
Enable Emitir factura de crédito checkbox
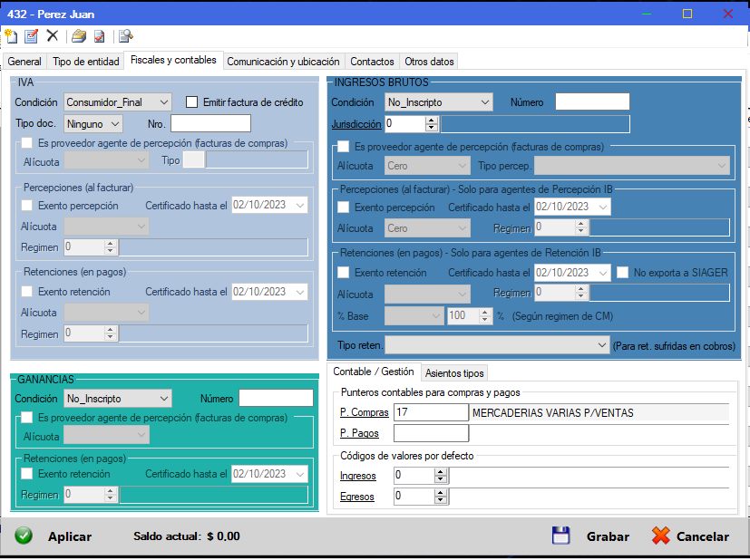[191, 102]
